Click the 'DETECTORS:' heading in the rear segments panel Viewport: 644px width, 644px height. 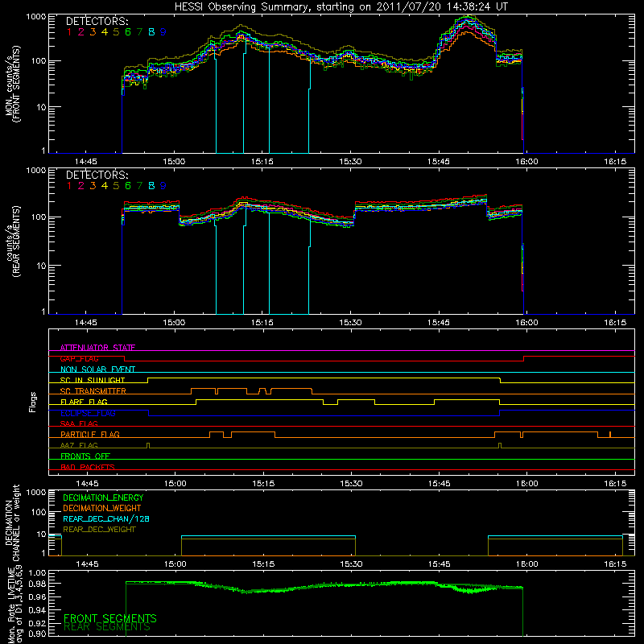(x=97, y=175)
